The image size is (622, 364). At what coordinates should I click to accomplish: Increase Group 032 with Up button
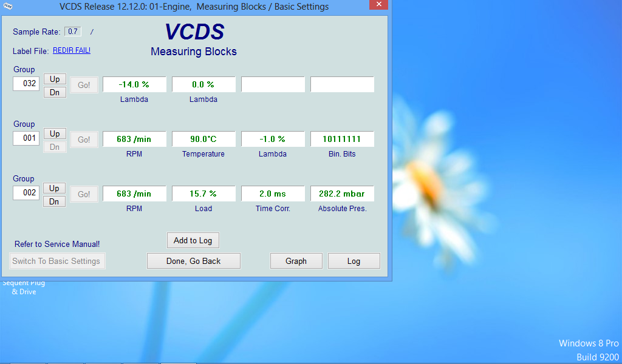[55, 79]
